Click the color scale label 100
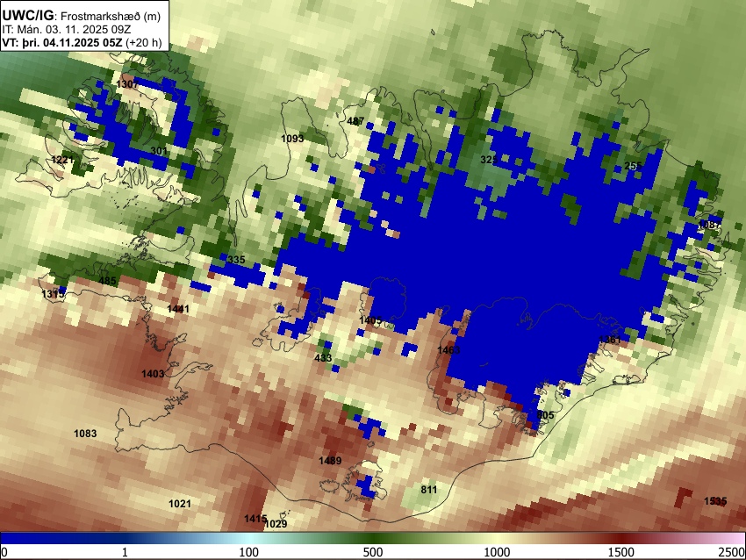 (x=248, y=552)
